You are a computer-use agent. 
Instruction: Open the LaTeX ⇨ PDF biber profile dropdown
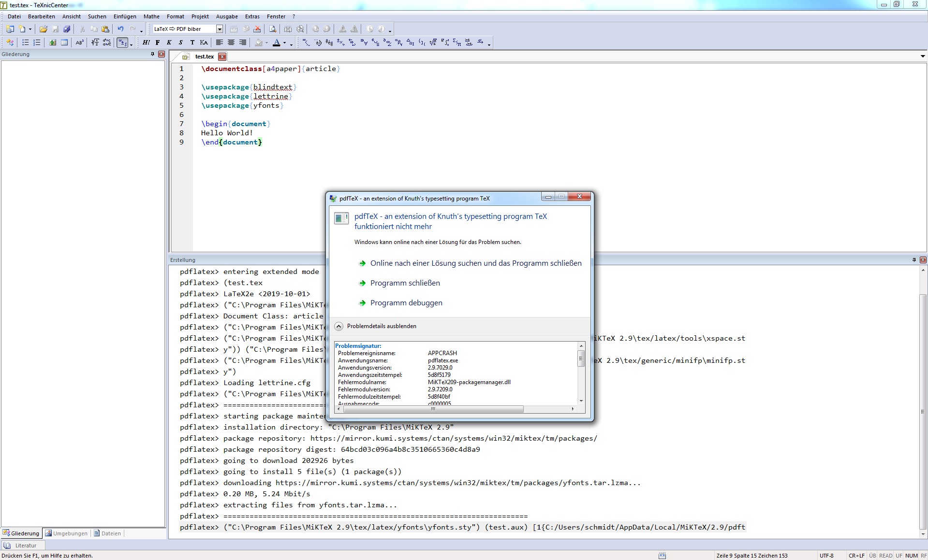pos(220,29)
